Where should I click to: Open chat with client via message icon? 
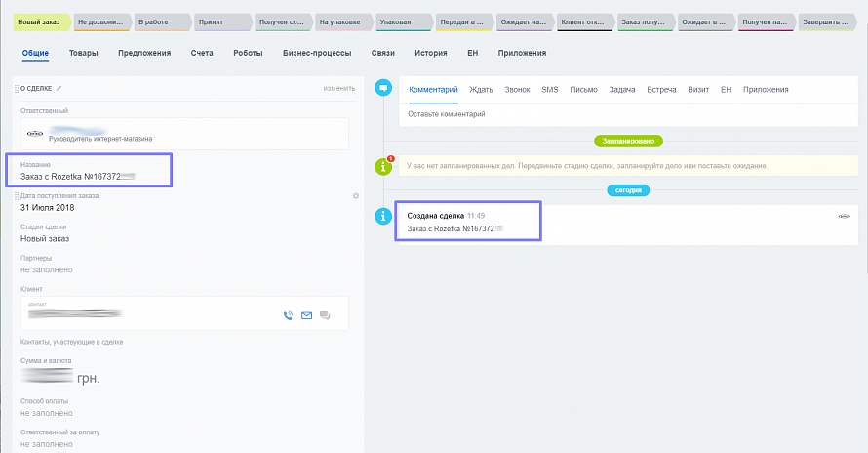(325, 315)
